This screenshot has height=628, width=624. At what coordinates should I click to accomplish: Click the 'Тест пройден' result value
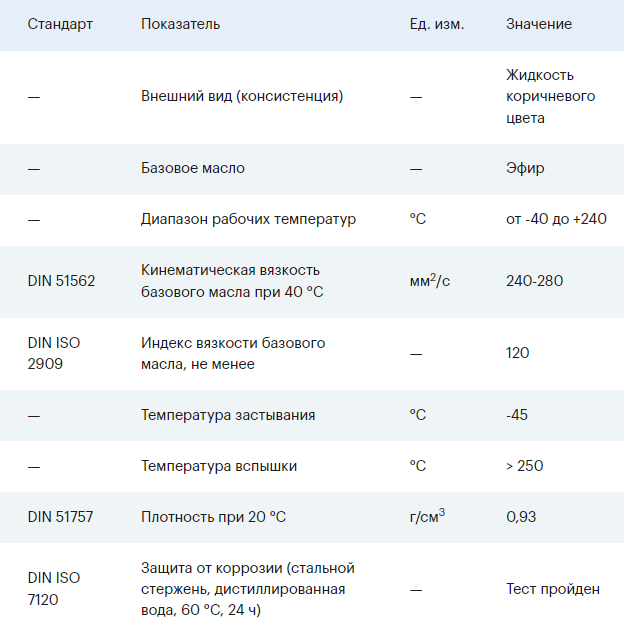[553, 589]
